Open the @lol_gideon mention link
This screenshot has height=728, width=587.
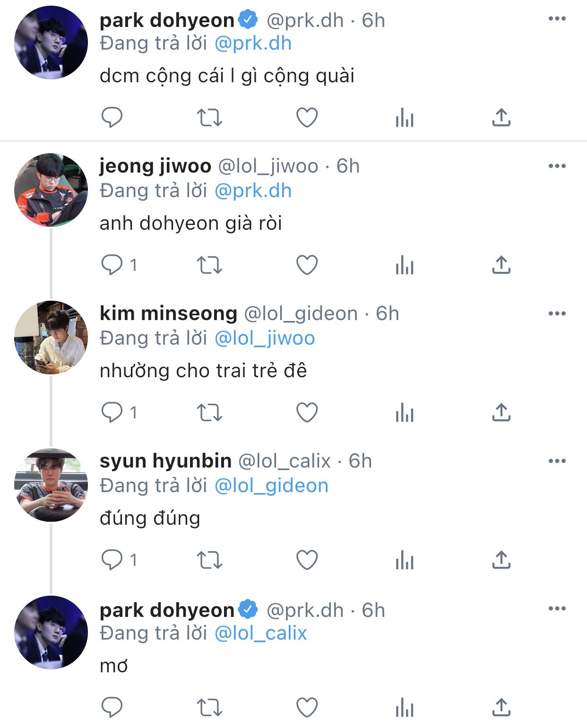pyautogui.click(x=271, y=486)
